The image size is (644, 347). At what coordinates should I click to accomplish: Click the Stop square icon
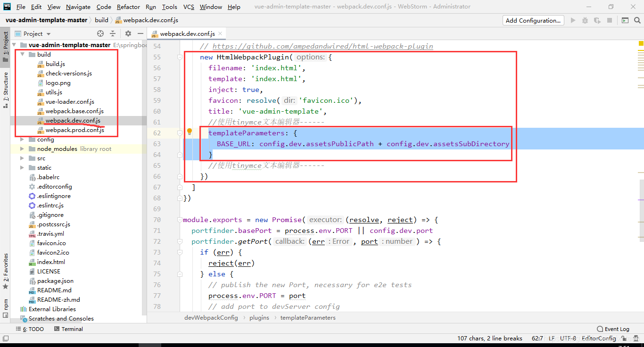tap(610, 20)
